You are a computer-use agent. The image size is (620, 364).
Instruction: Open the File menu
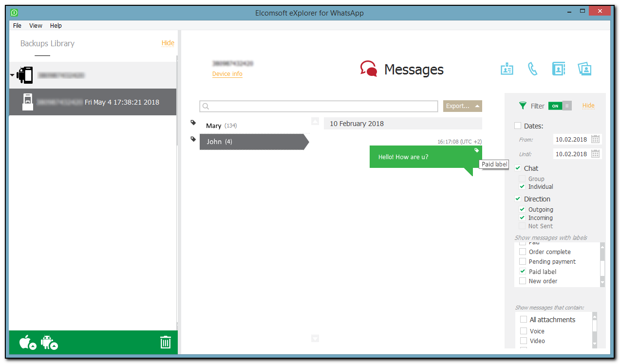[17, 26]
